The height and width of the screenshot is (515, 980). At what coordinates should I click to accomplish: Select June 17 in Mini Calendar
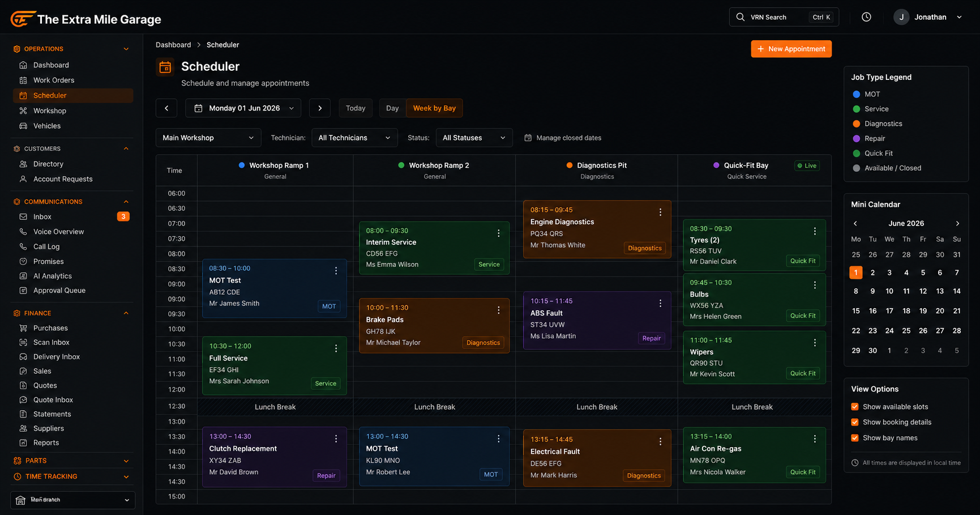coord(889,310)
